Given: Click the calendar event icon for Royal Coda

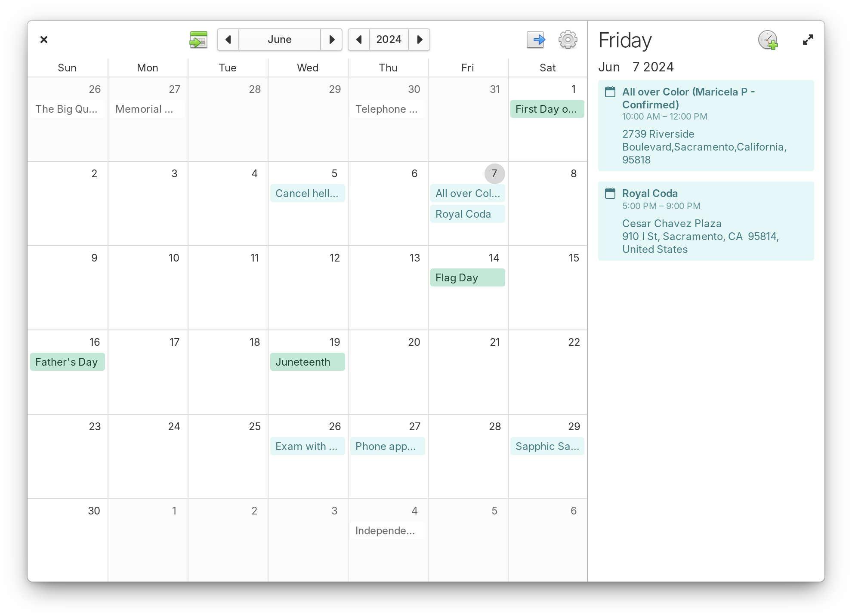Looking at the screenshot, I should (610, 193).
